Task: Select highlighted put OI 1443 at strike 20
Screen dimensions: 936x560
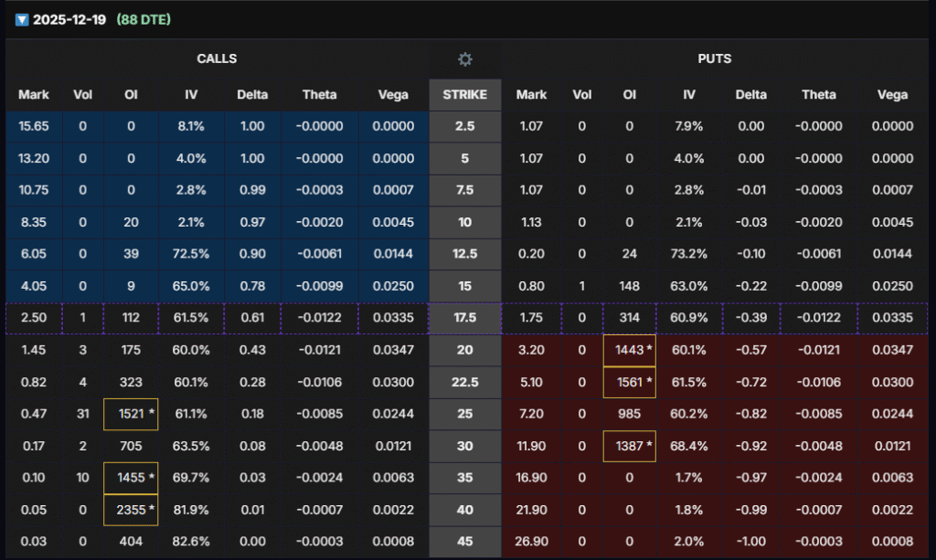Action: [629, 351]
